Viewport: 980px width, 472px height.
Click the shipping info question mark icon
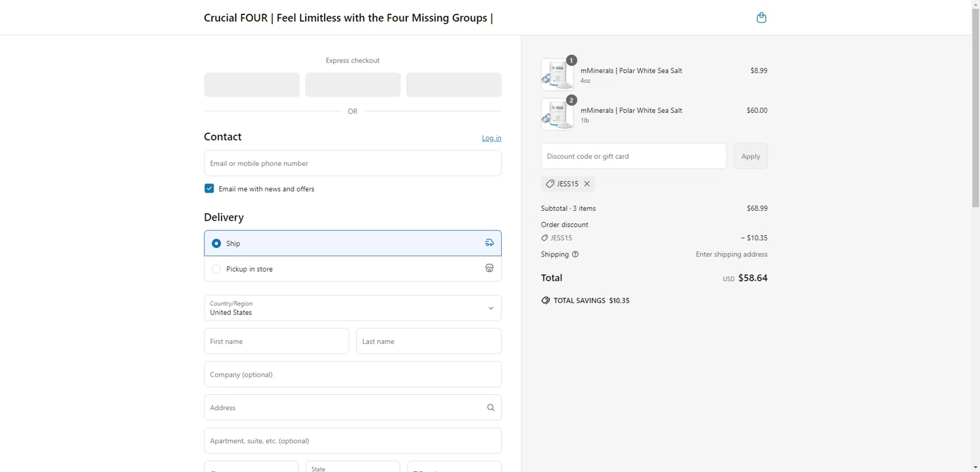tap(575, 255)
